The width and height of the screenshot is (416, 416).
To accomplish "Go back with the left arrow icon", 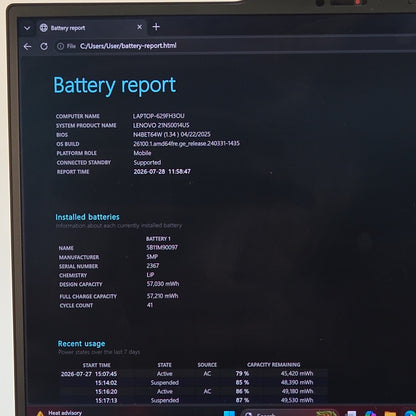I will pyautogui.click(x=28, y=46).
